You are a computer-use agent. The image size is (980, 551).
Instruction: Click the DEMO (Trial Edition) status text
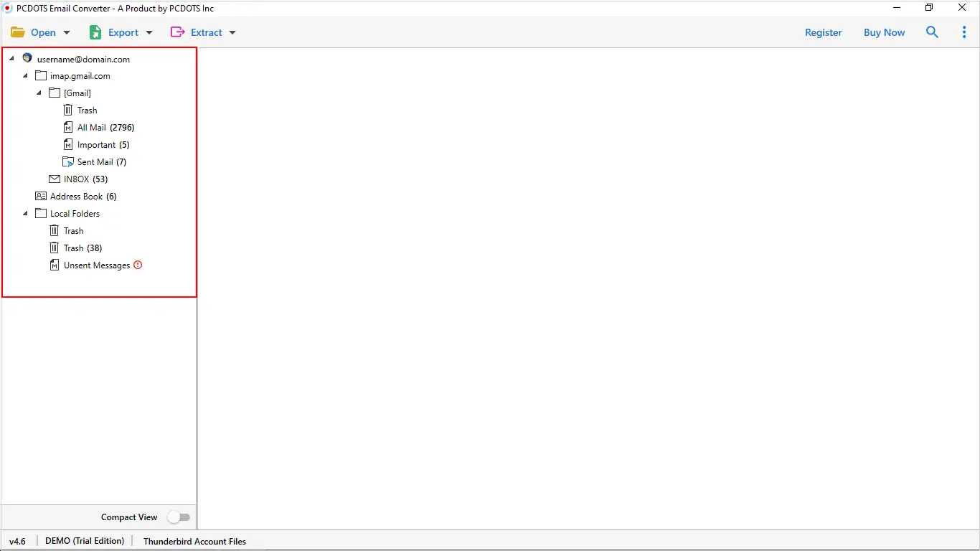pyautogui.click(x=85, y=541)
